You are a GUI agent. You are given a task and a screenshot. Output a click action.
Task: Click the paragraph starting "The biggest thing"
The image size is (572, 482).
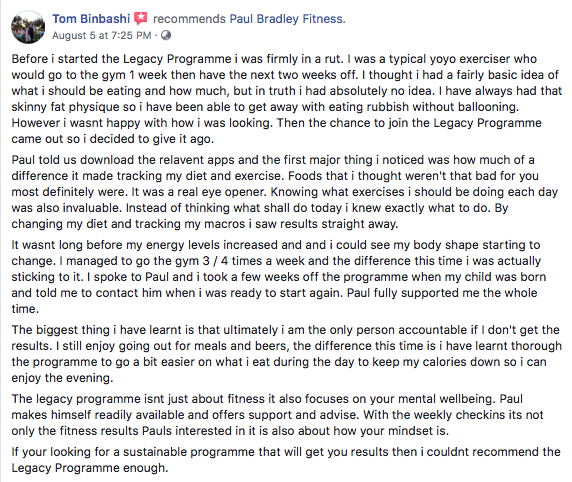287,354
